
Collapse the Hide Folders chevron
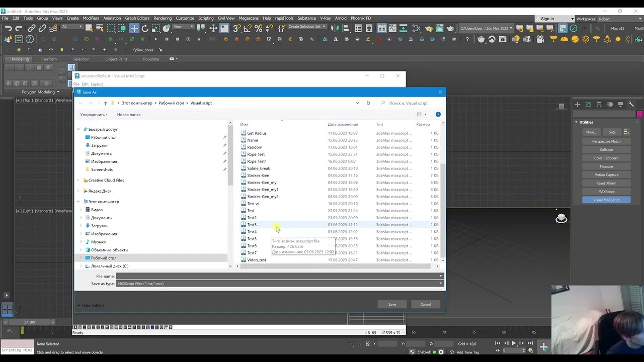coord(78,305)
